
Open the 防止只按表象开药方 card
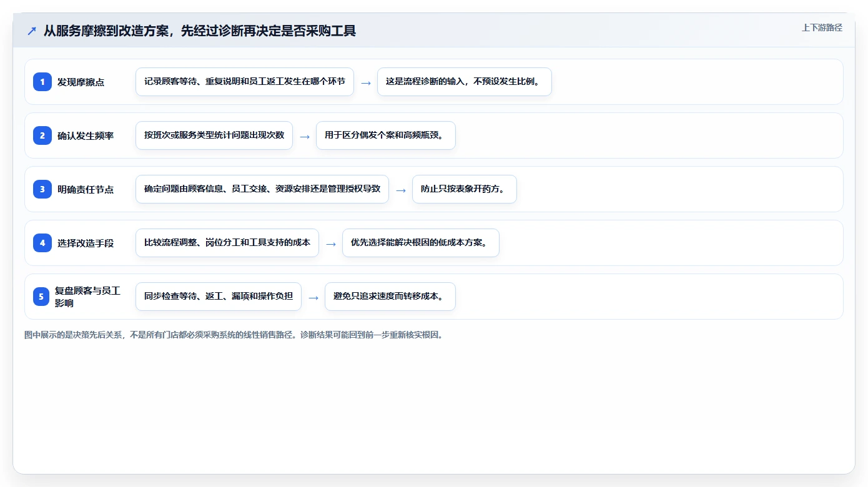point(465,189)
